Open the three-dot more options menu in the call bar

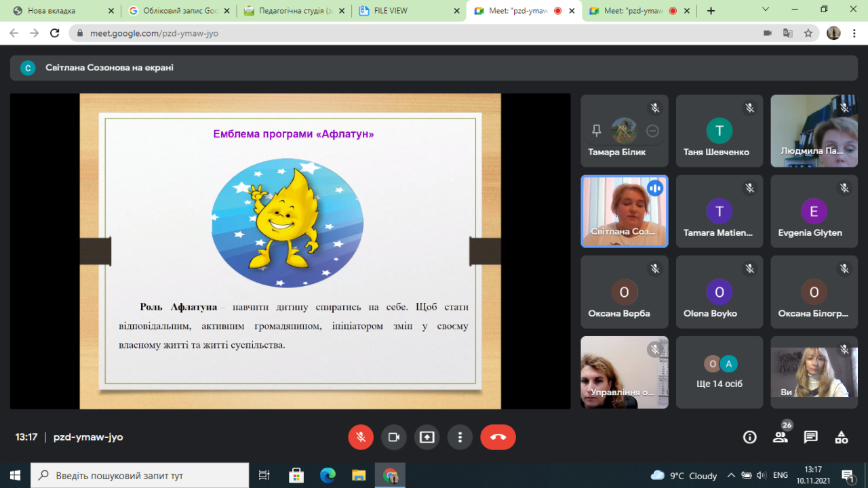pos(460,437)
